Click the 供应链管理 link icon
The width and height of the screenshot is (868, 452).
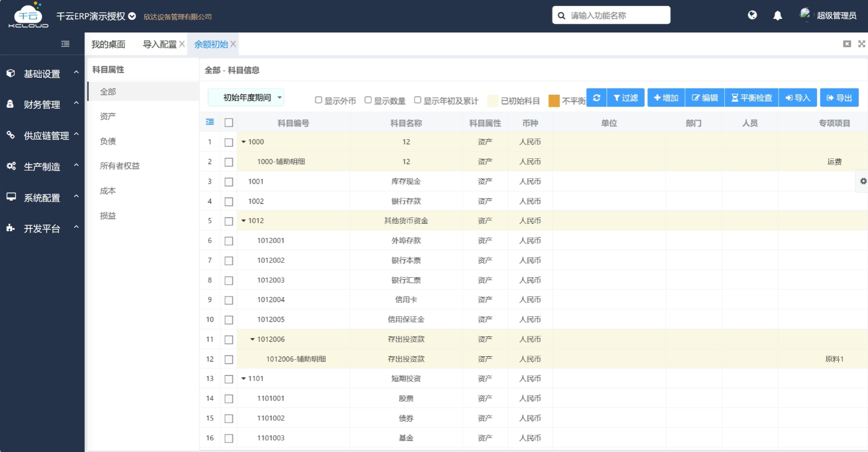point(10,135)
